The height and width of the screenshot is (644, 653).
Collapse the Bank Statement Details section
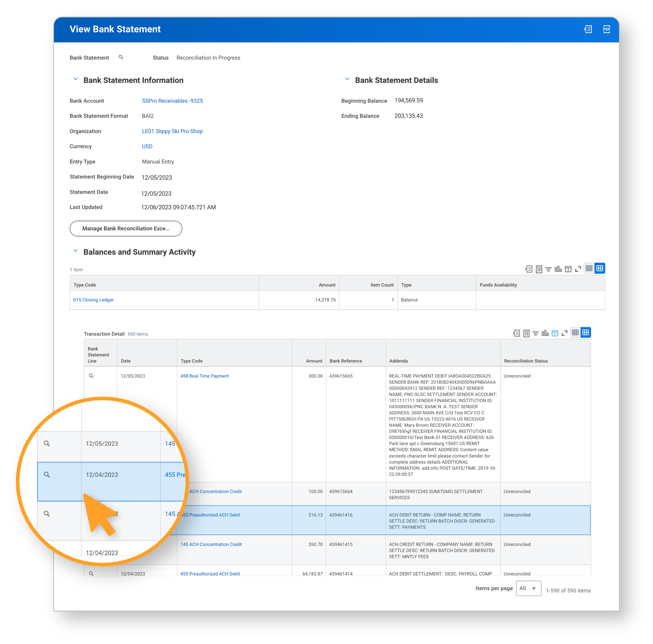(347, 79)
